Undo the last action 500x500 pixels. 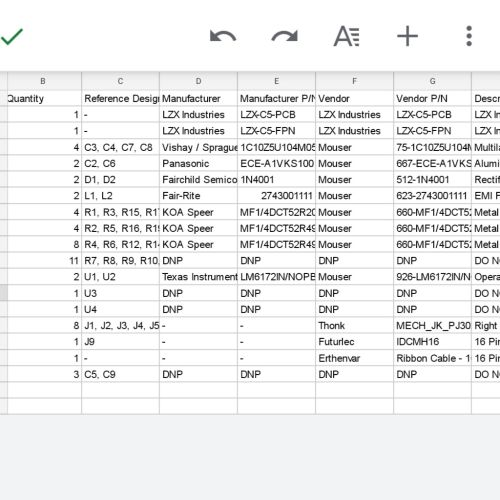click(223, 36)
